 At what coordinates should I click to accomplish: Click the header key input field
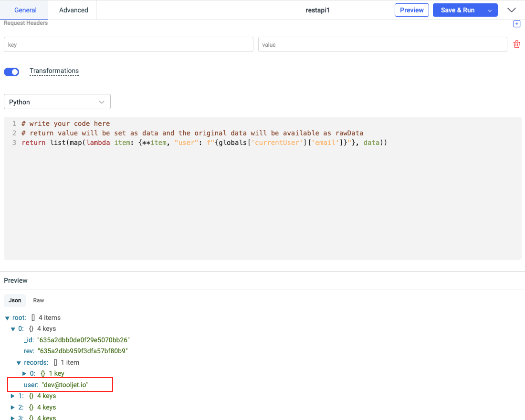[x=128, y=45]
